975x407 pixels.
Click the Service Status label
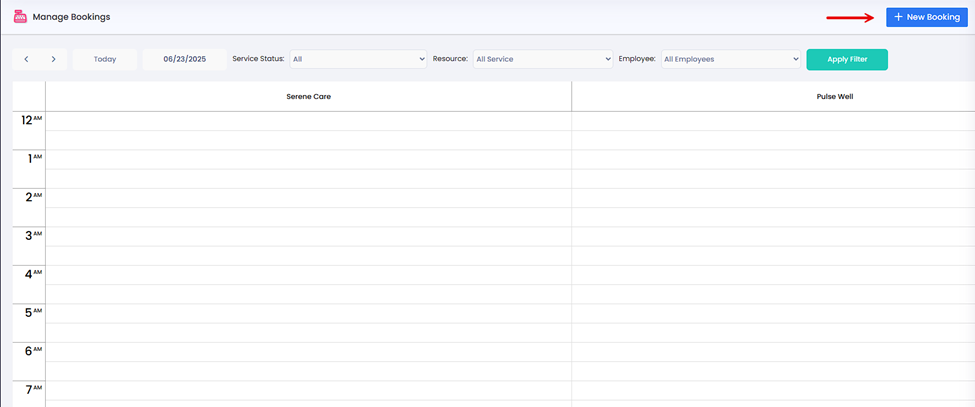(x=258, y=59)
